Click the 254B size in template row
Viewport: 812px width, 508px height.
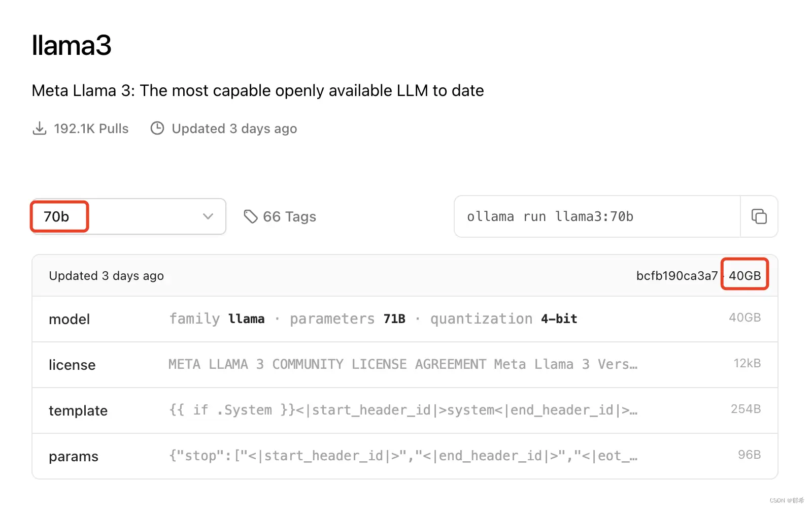click(x=746, y=409)
